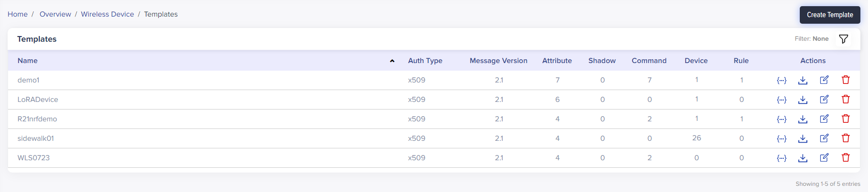
Task: Edit the demo1 template
Action: 824,80
